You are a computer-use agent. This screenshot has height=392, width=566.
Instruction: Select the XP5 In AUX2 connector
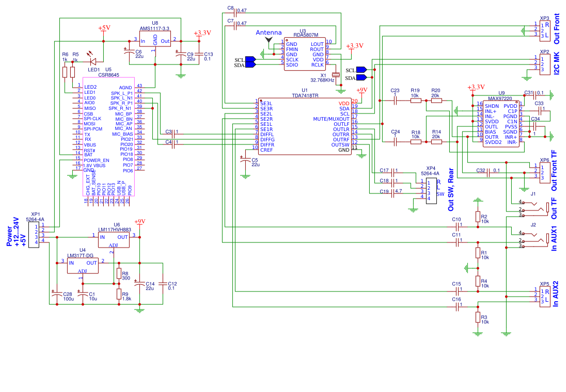(x=545, y=296)
